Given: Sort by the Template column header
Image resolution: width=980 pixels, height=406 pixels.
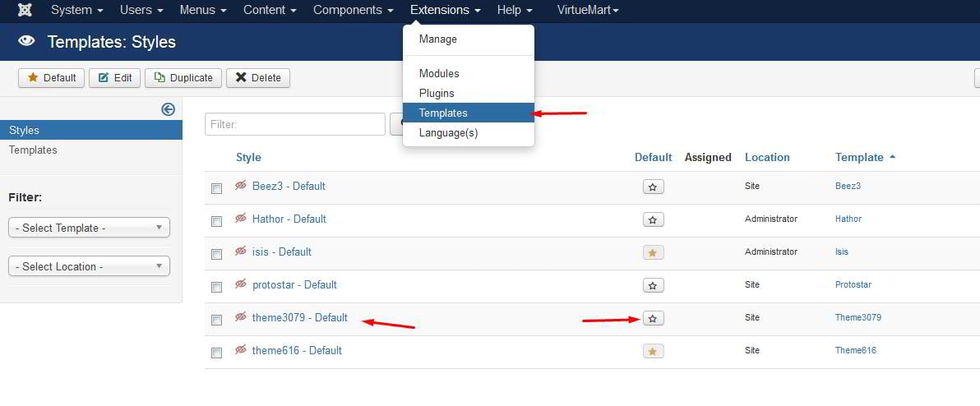Looking at the screenshot, I should [x=859, y=157].
